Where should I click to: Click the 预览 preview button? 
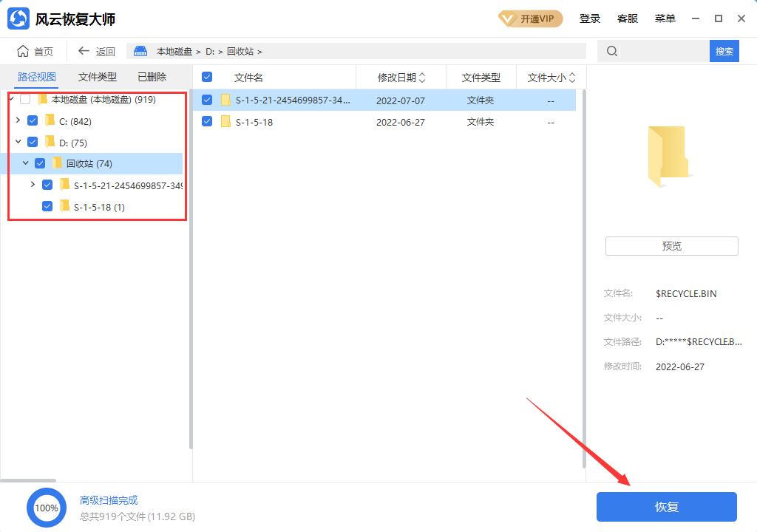(x=671, y=245)
